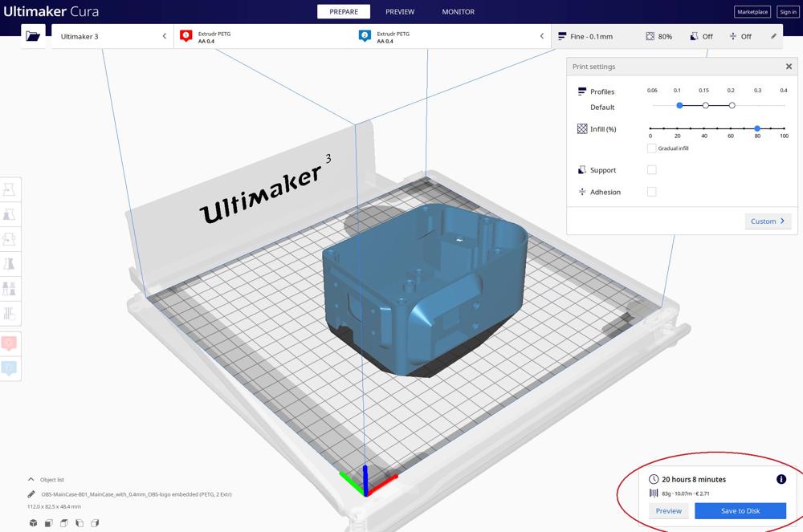
Task: Enable the Adhesion checkbox
Action: [x=651, y=192]
